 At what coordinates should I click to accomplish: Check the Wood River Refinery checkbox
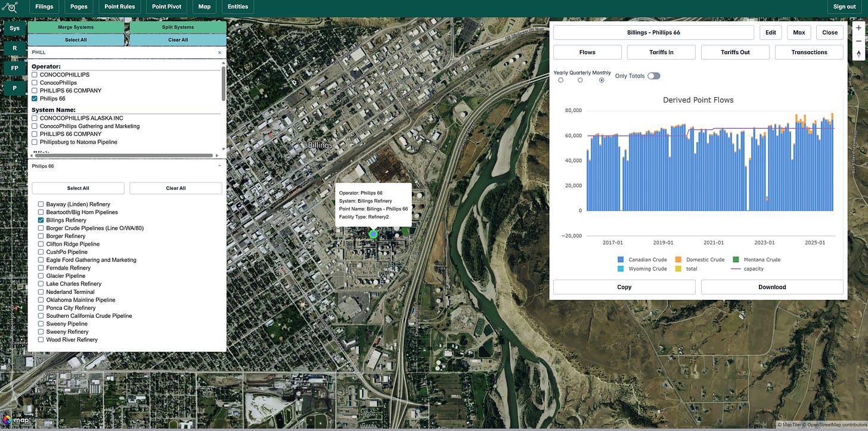pyautogui.click(x=41, y=340)
